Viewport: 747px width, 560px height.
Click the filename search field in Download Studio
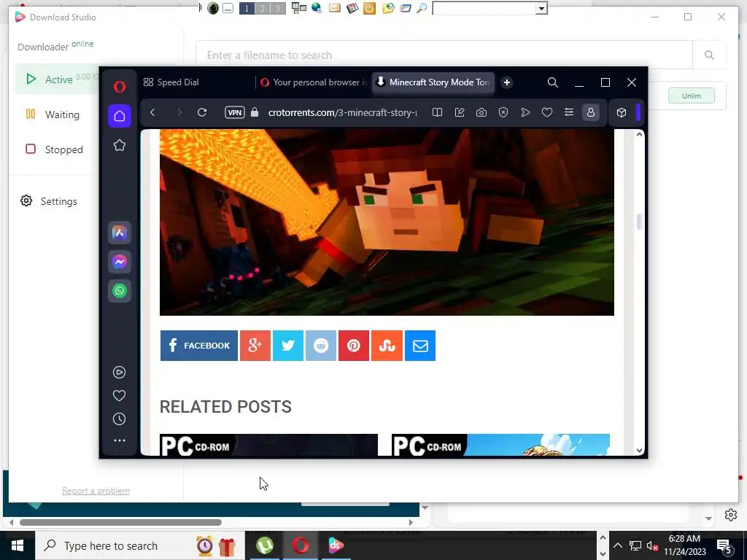point(444,55)
